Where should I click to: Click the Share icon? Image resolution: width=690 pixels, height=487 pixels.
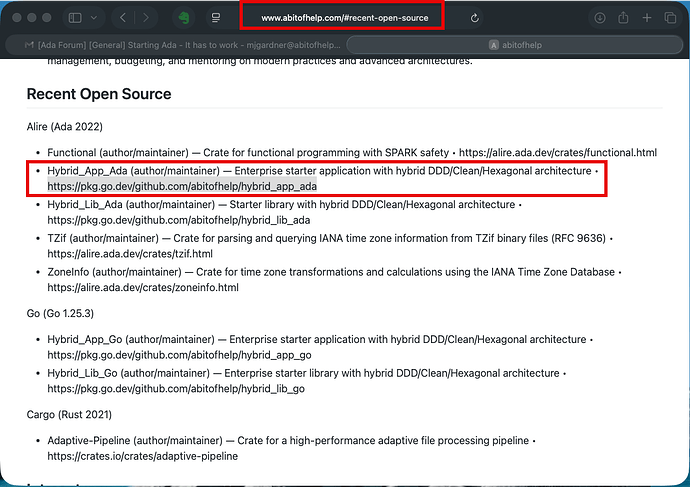pos(623,18)
